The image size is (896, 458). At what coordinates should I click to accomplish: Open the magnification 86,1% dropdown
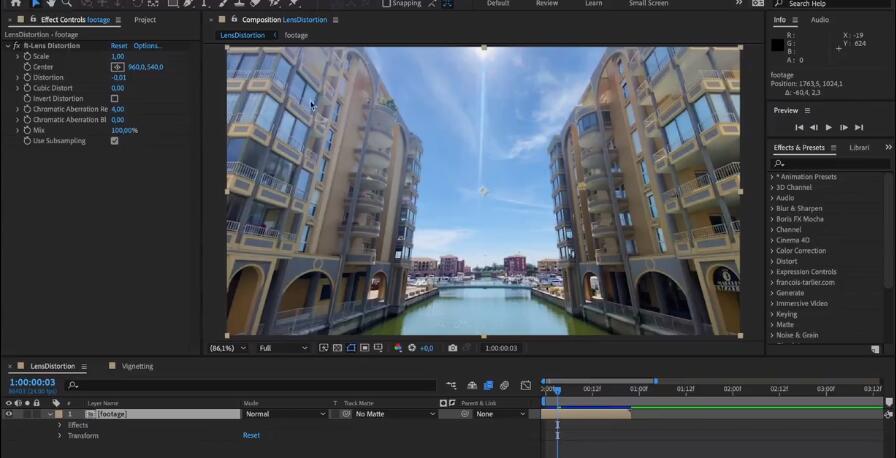coord(228,348)
